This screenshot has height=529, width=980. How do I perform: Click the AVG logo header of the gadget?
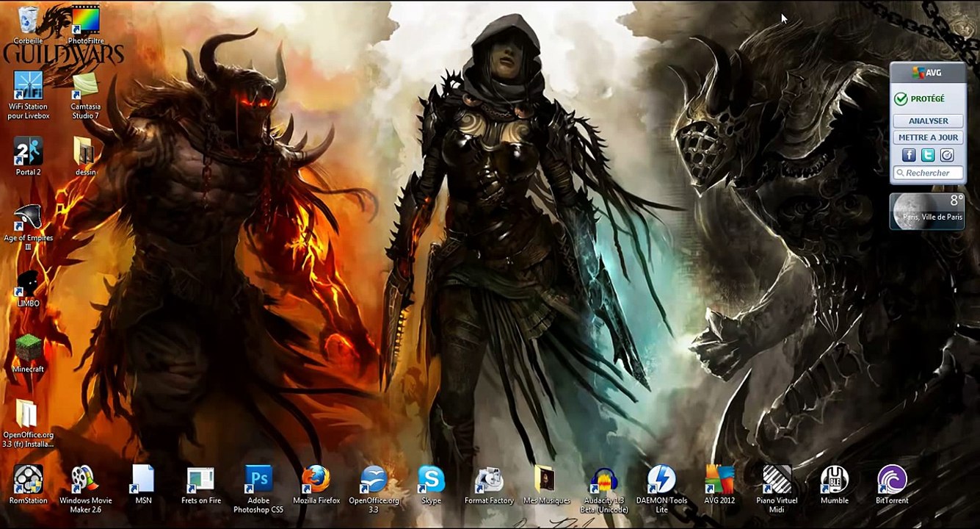[x=926, y=72]
